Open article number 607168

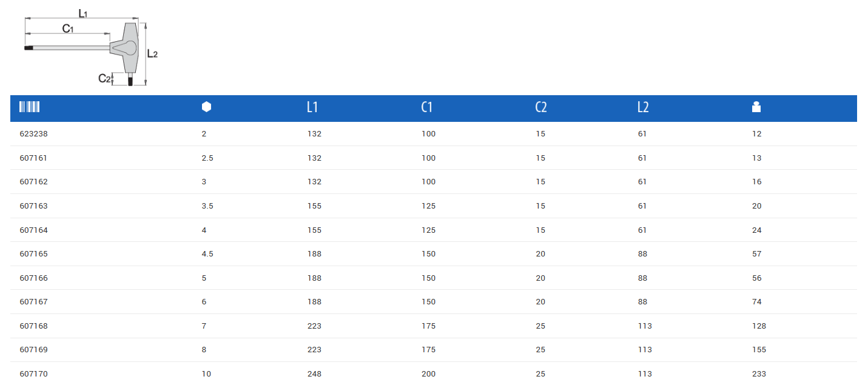pyautogui.click(x=33, y=326)
